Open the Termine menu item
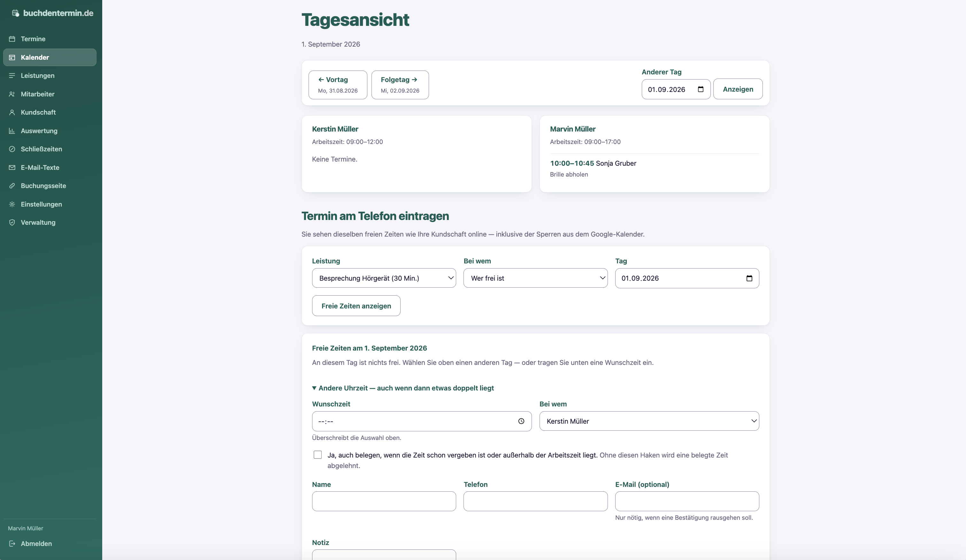The width and height of the screenshot is (966, 560). (50, 39)
